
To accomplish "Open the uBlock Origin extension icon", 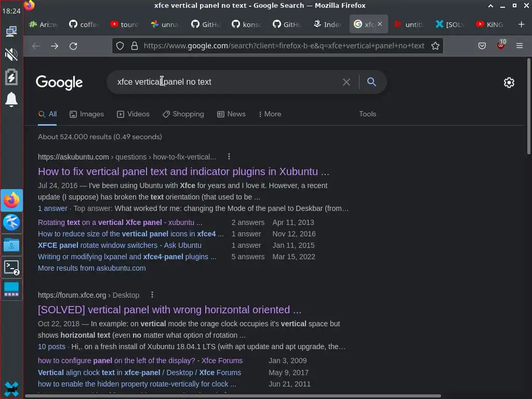I will click(x=501, y=45).
